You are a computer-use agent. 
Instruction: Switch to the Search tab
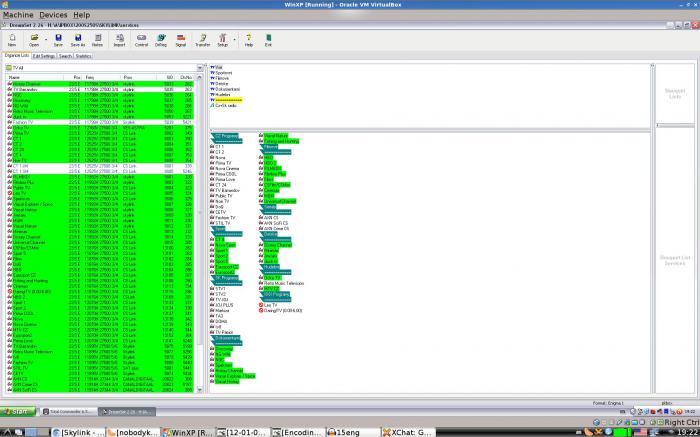(65, 56)
